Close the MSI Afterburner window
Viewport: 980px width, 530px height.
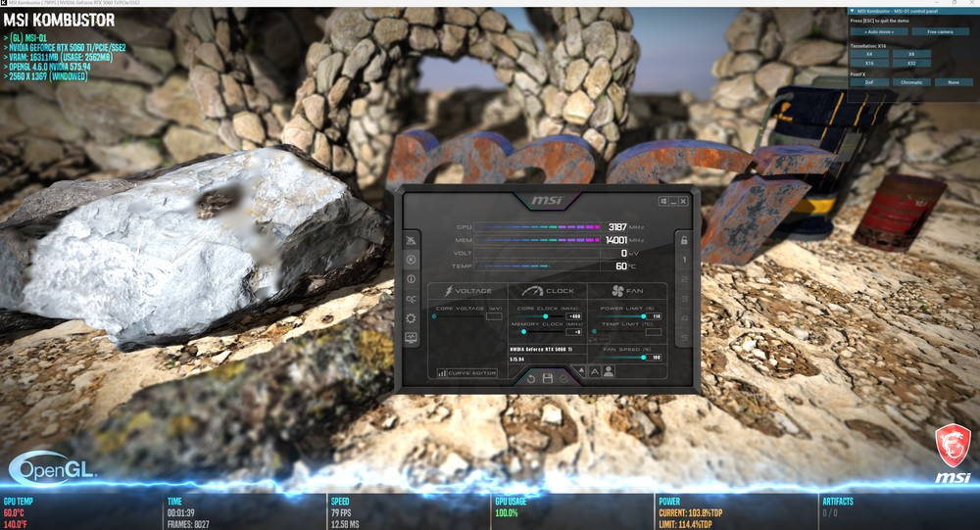pos(683,201)
